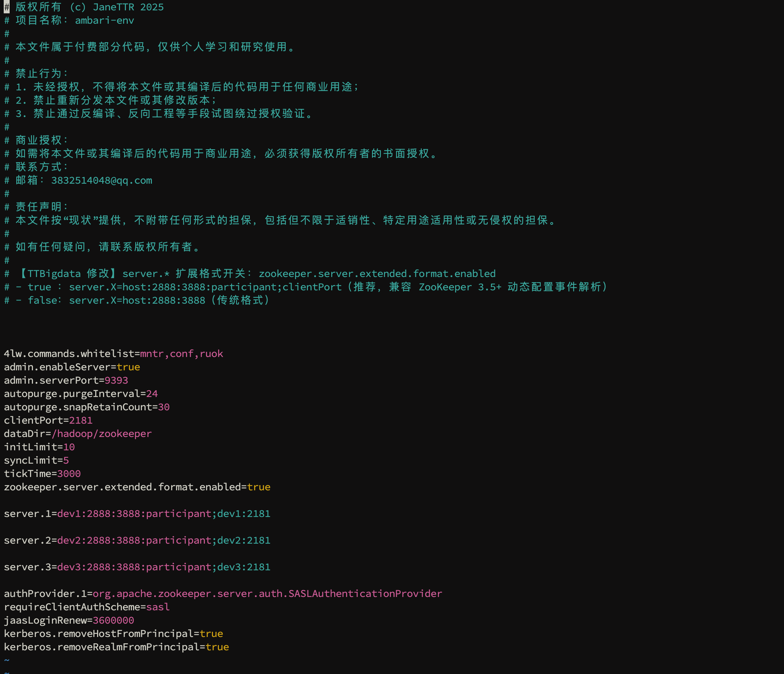Click the autopurge.purgeInterval value 24
This screenshot has height=674, width=784.
(x=153, y=394)
